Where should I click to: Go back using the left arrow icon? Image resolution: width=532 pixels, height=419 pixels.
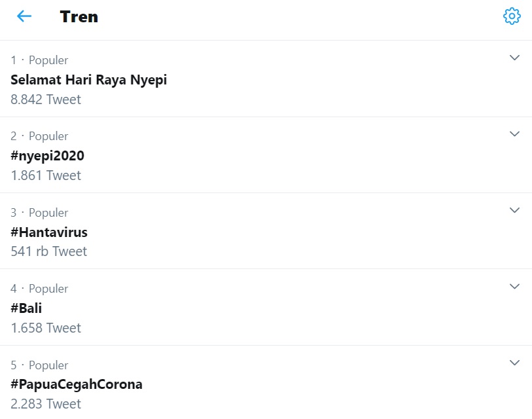(24, 16)
